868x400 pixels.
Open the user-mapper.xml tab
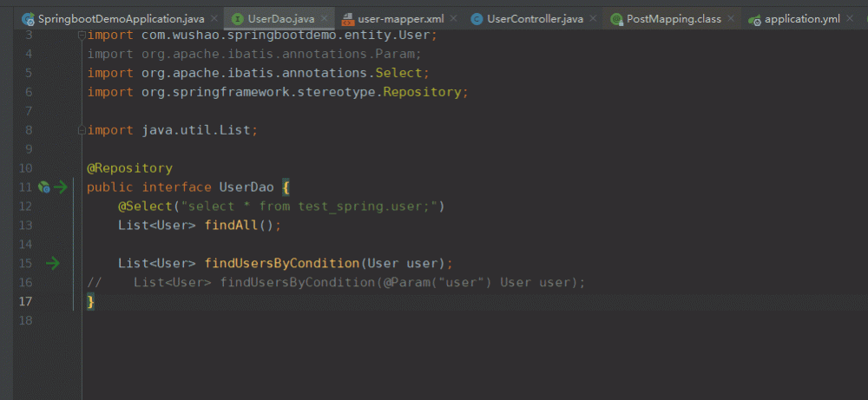pos(401,19)
